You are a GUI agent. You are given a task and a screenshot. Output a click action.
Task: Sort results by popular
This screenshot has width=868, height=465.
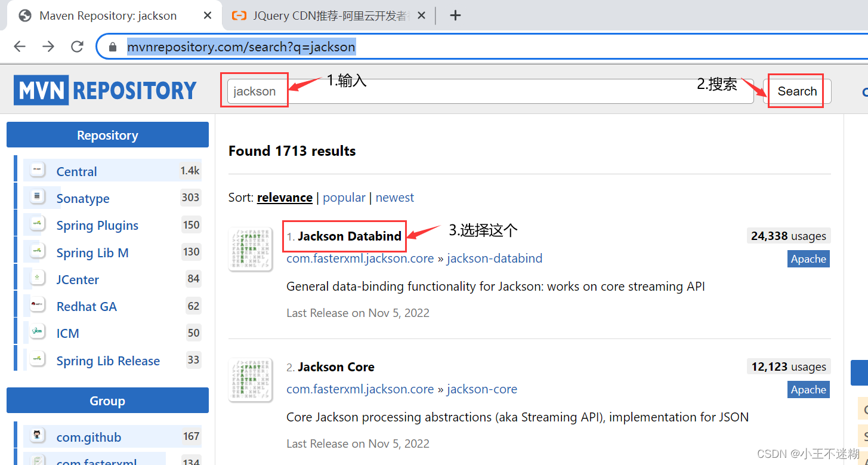coord(344,198)
